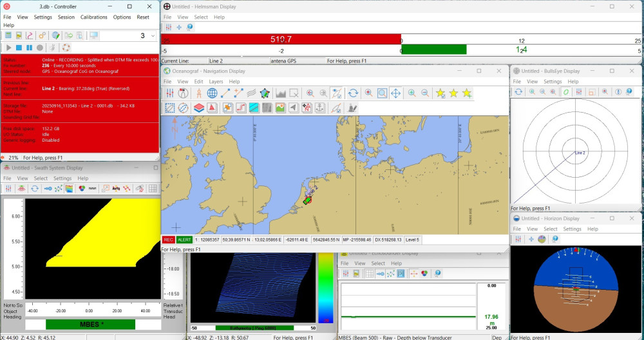This screenshot has width=644, height=340.
Task: Click the anchor icon in Navigation toolbar
Action: click(320, 108)
